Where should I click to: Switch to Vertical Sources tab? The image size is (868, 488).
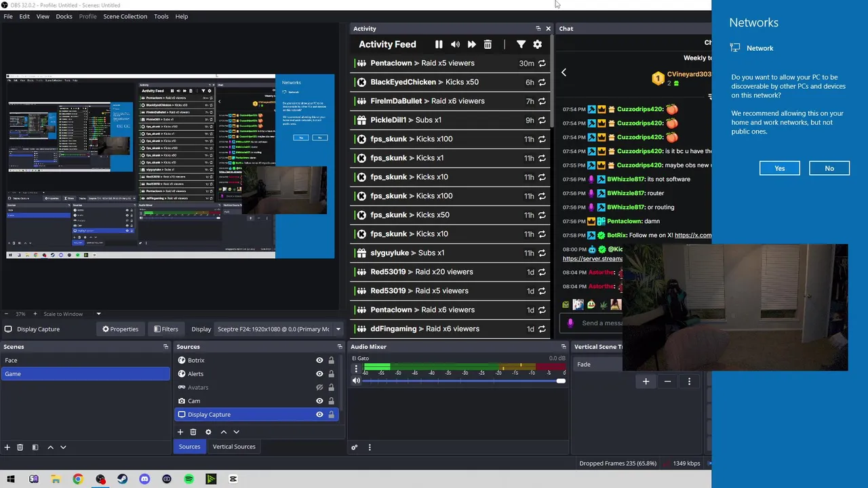[234, 447]
